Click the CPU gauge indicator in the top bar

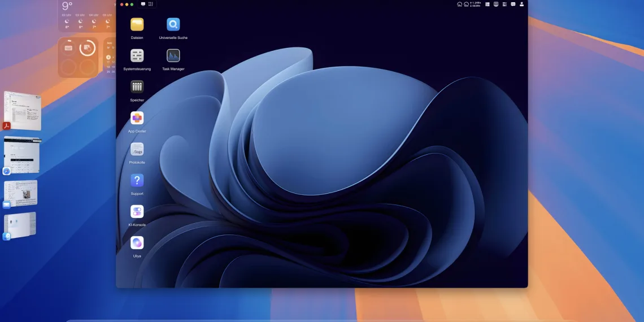coord(459,4)
